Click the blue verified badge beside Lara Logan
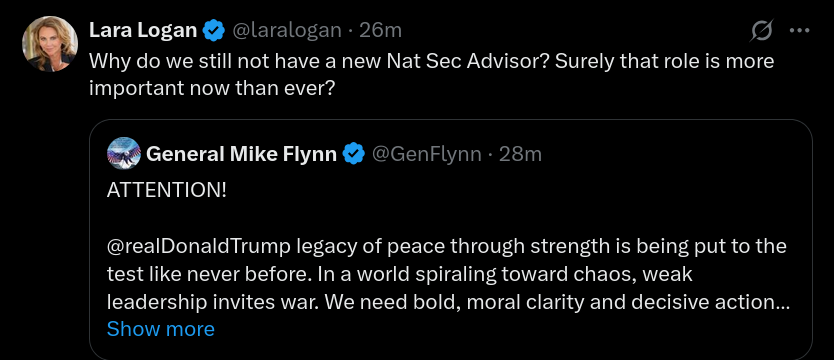The height and width of the screenshot is (360, 834). coord(214,31)
